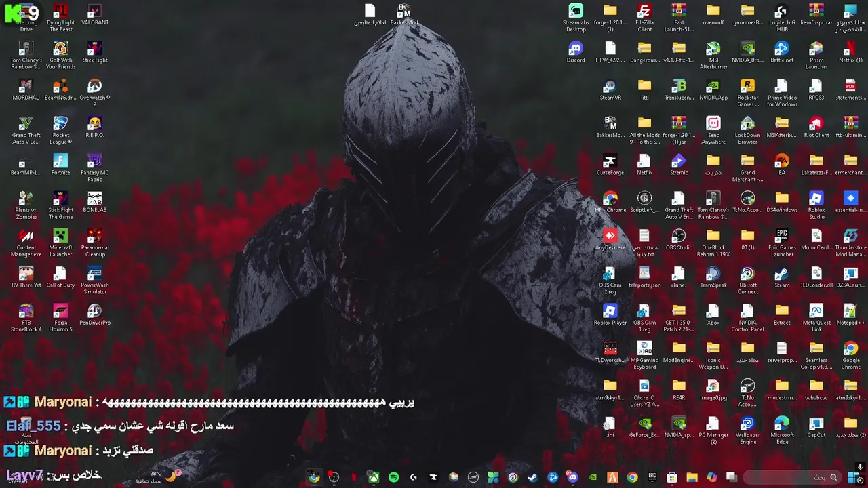Open the Xbox app in the taskbar
This screenshot has width=868, height=488.
[374, 477]
